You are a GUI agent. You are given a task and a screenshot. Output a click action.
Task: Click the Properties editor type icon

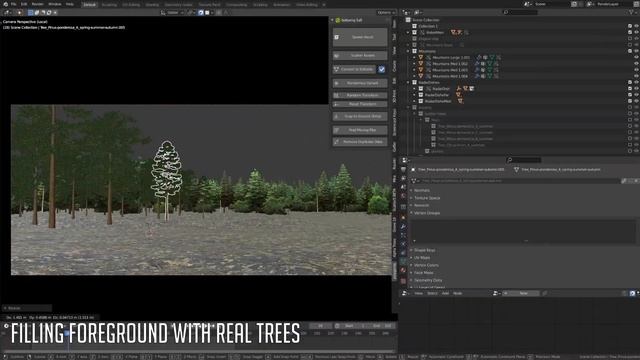tap(405, 160)
